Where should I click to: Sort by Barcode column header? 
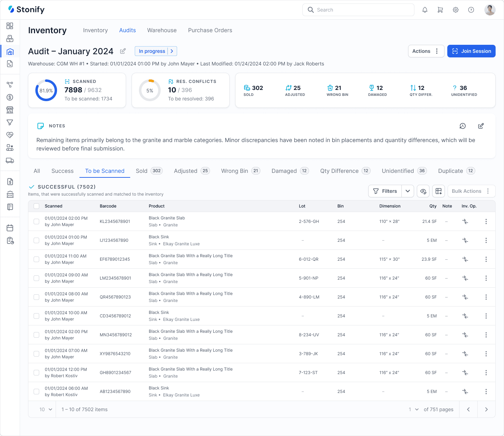[x=108, y=206]
